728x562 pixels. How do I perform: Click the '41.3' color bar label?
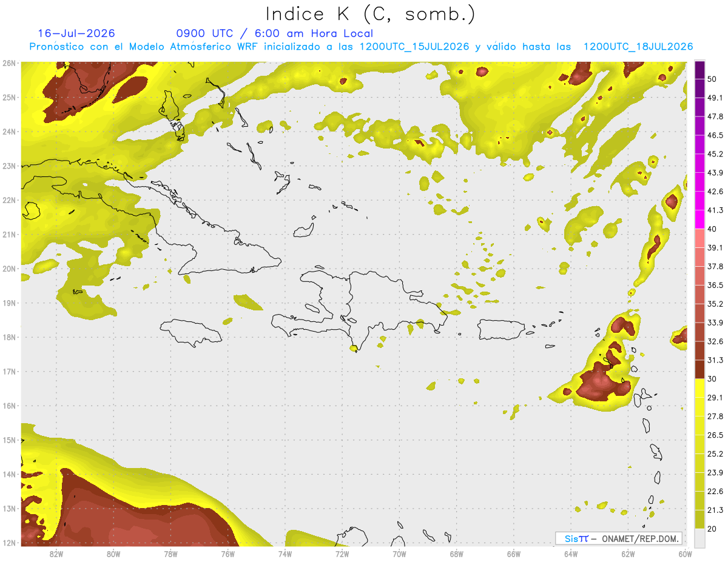click(715, 210)
